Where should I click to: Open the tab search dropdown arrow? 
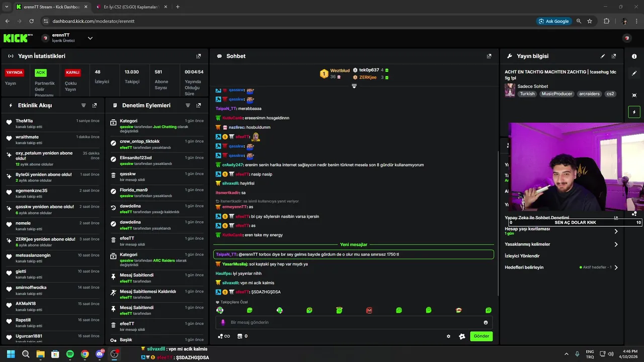(6, 7)
